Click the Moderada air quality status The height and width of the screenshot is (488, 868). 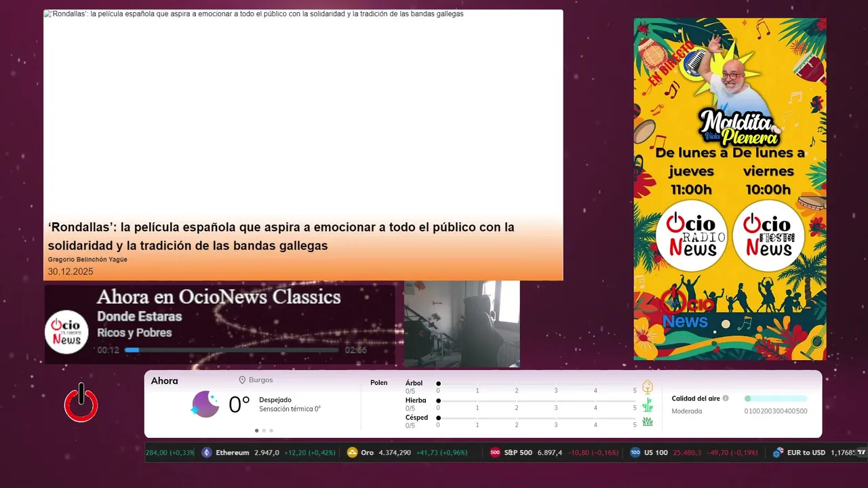pyautogui.click(x=687, y=411)
